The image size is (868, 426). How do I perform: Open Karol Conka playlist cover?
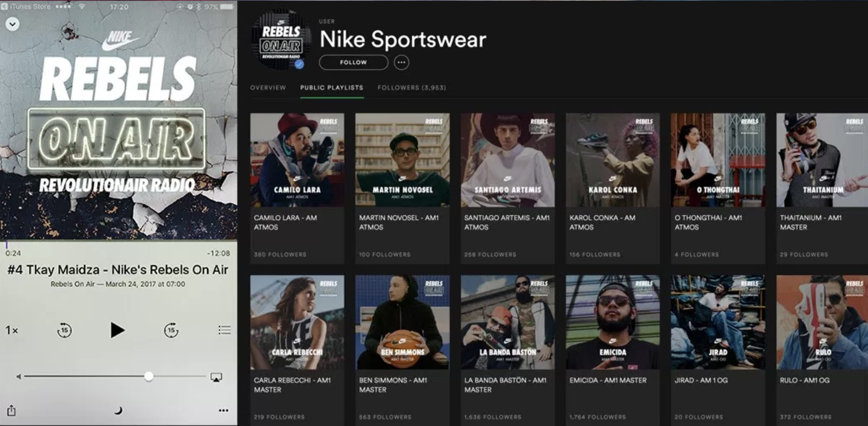[613, 160]
